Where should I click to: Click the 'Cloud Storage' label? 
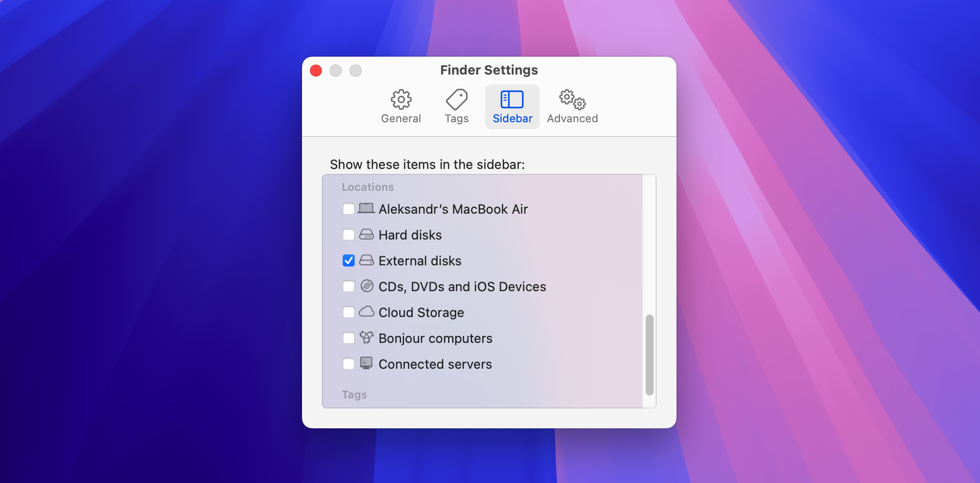[x=421, y=313]
